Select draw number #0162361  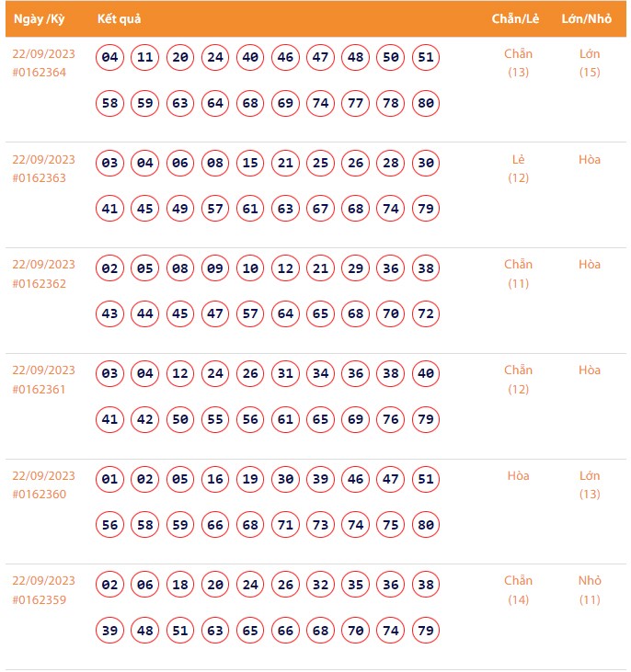(x=40, y=389)
